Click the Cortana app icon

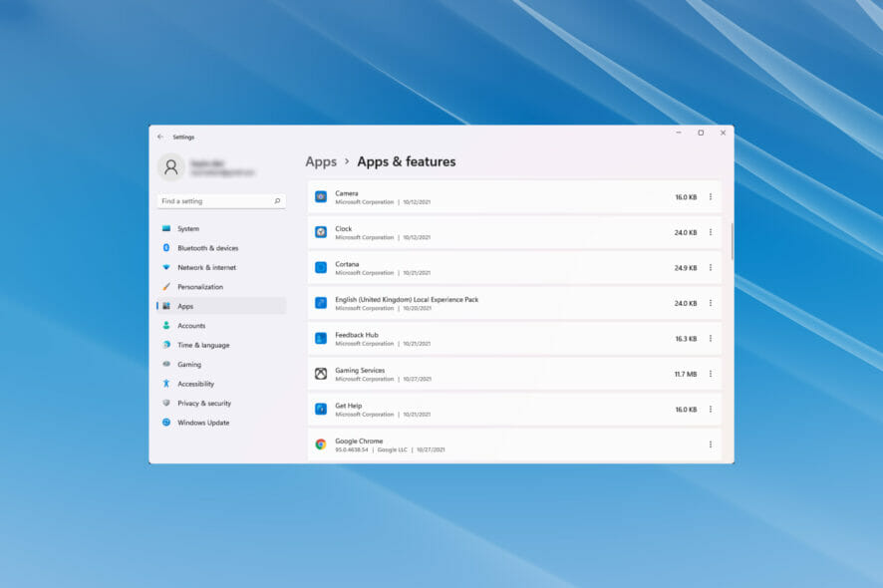(321, 268)
